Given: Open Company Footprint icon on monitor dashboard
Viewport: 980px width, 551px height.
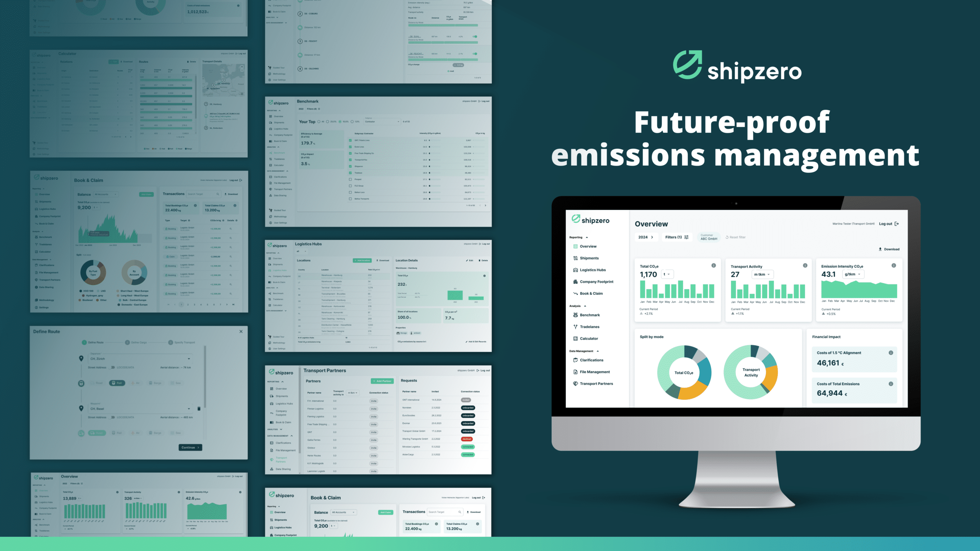Looking at the screenshot, I should coord(575,282).
